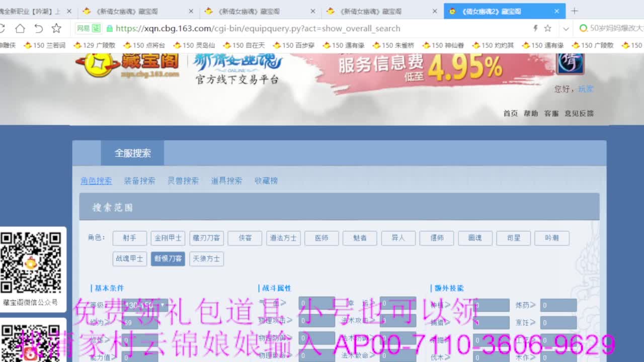The width and height of the screenshot is (644, 362).
Task: Select the 战魂甲士 role
Action: 130,259
